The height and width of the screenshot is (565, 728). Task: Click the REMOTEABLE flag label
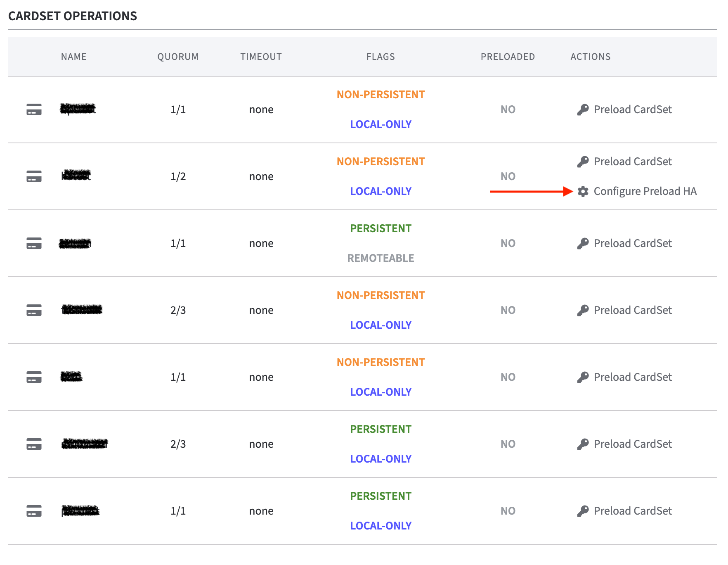tap(381, 258)
